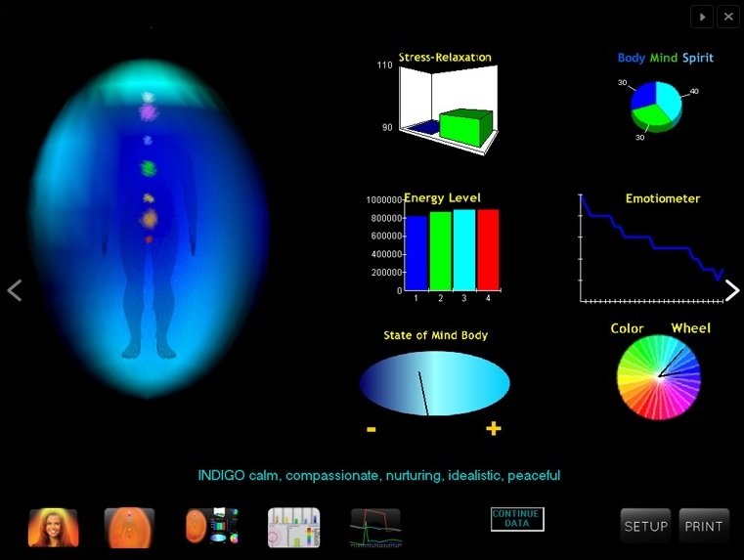
Task: Click the blue bar labeled 1 in Energy Level
Action: coord(416,253)
